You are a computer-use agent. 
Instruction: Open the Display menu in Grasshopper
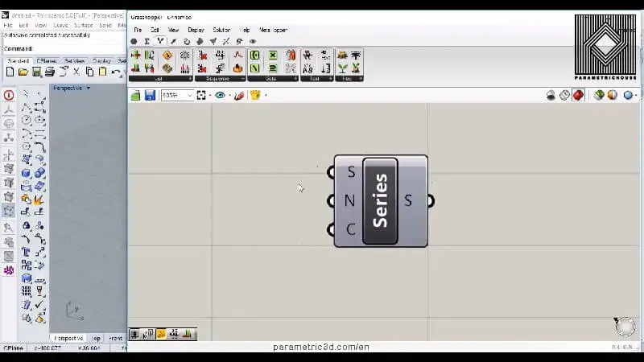pyautogui.click(x=196, y=30)
